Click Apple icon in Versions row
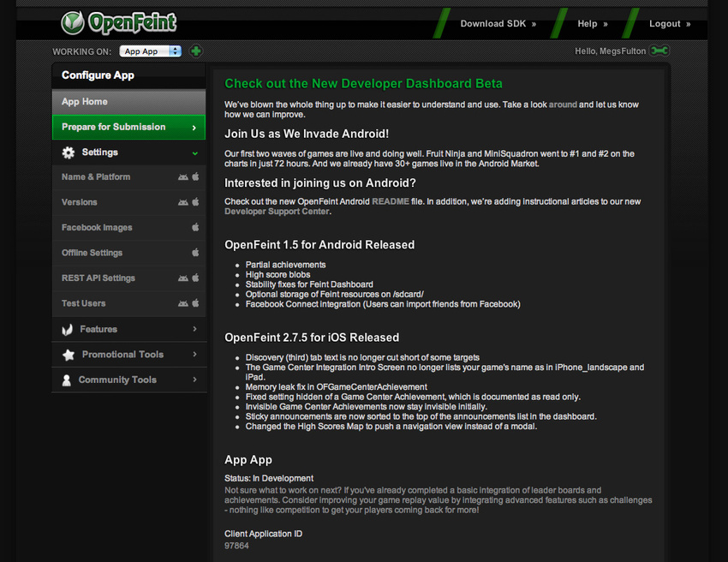Viewport: 728px width, 562px height. (195, 201)
